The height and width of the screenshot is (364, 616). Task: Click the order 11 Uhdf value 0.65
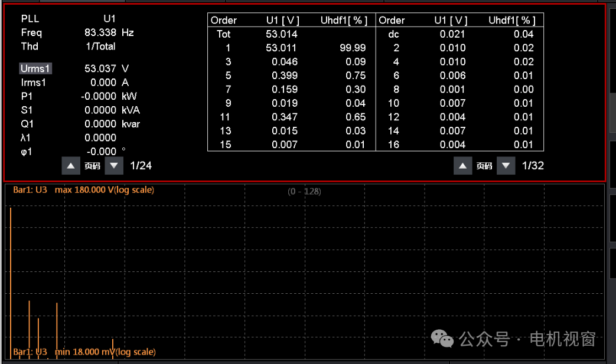pos(356,117)
